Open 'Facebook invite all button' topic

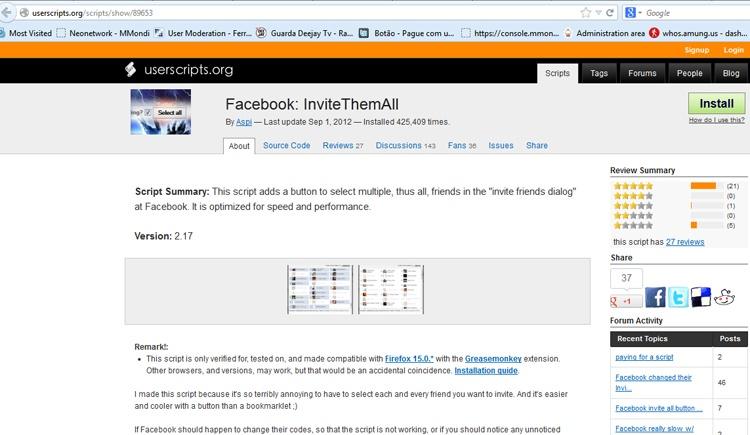pyautogui.click(x=659, y=408)
